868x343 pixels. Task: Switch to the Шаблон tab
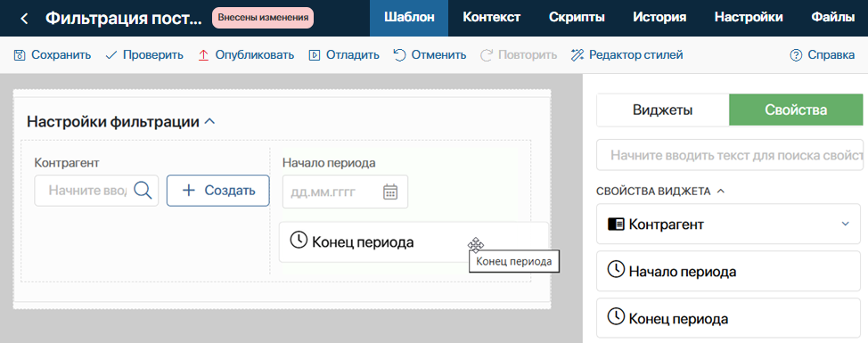409,18
